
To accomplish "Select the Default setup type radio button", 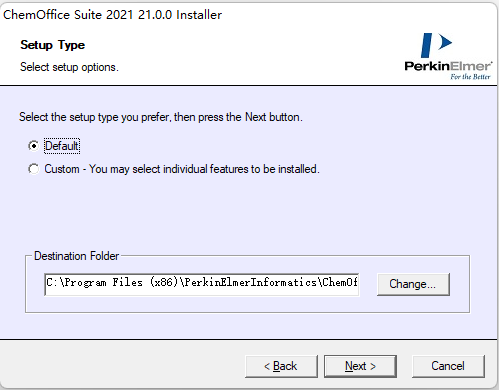I will tap(34, 146).
